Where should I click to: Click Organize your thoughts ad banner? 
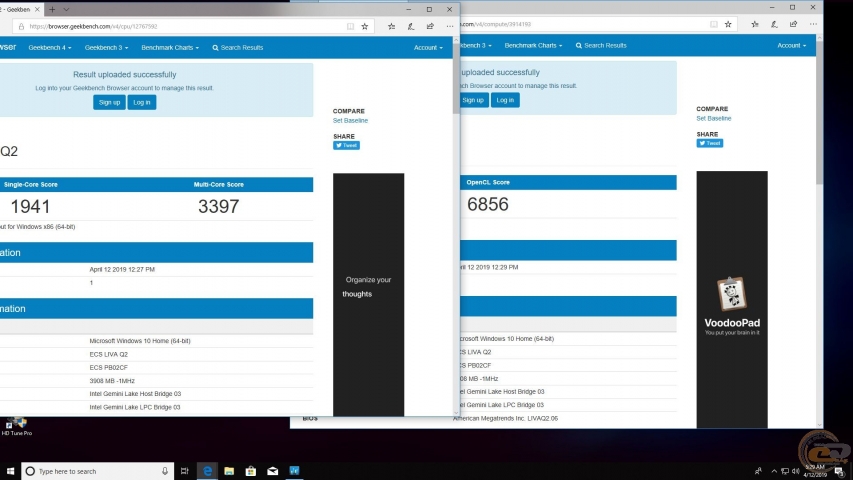(x=368, y=294)
